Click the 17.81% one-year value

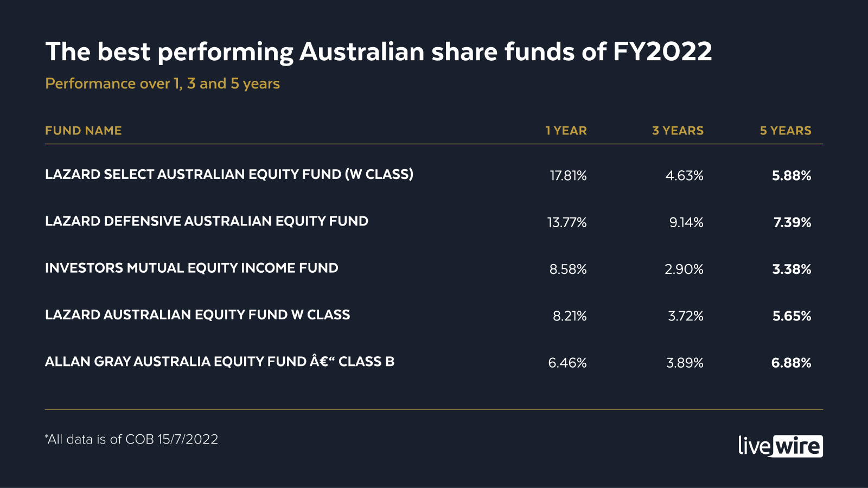pos(568,176)
